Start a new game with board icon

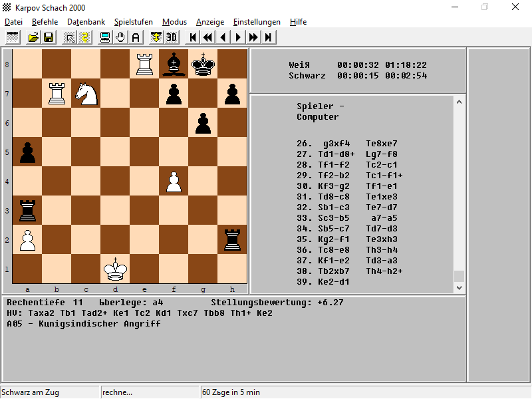pyautogui.click(x=13, y=37)
